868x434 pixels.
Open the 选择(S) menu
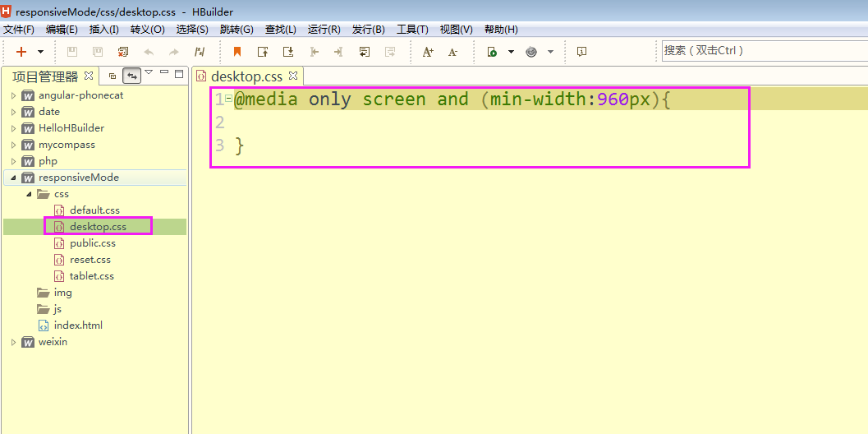(192, 30)
